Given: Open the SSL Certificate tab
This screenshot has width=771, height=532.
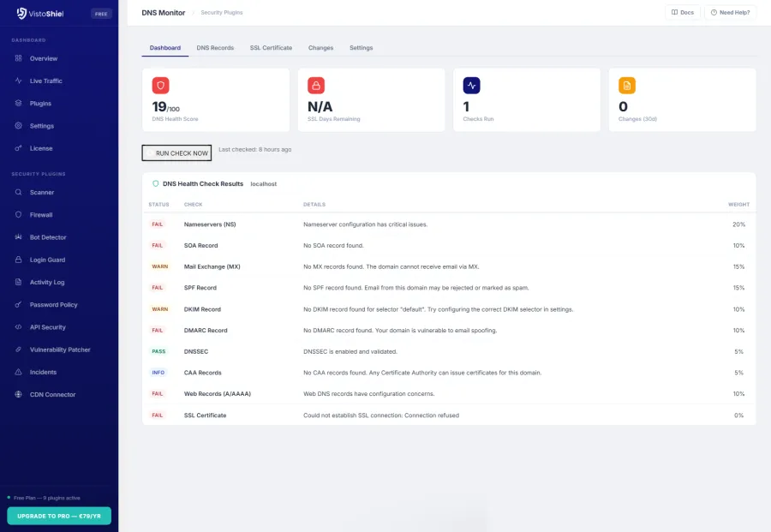Looking at the screenshot, I should [x=272, y=48].
